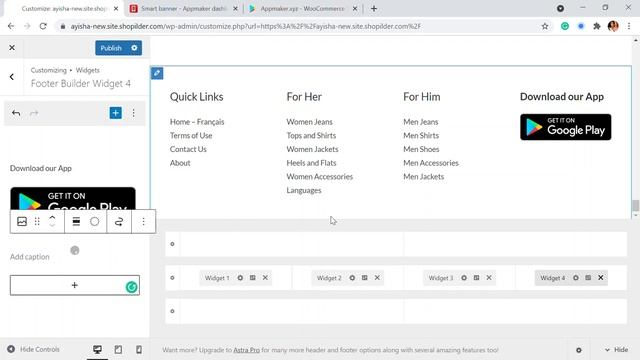Click Google Play badge in footer preview
The image size is (640, 360).
point(566,127)
